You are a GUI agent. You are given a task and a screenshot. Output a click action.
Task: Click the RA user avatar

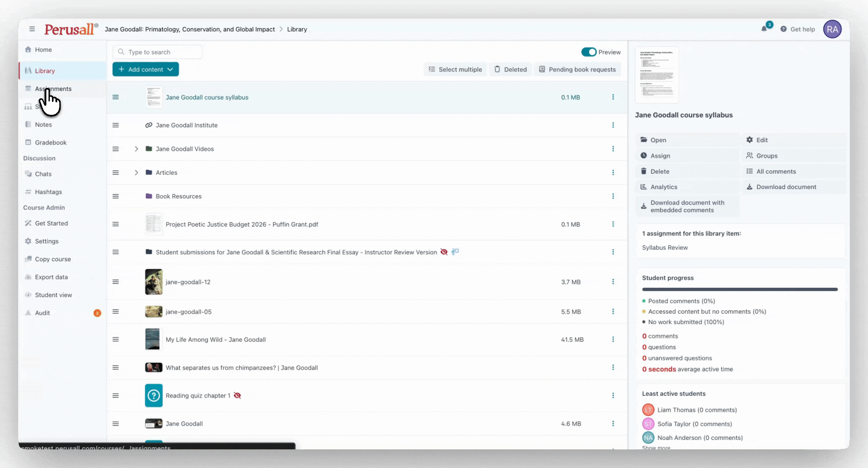coord(832,29)
